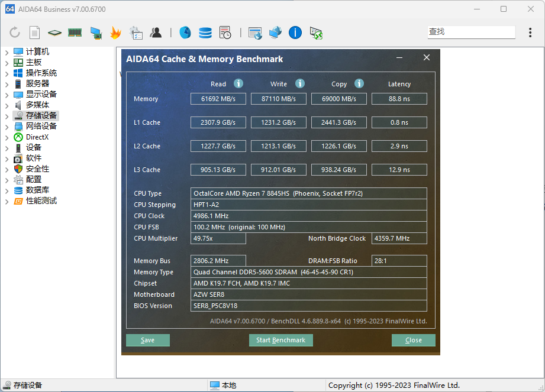Click the L1 Cache Read value 2307.9 GB/s
Image resolution: width=545 pixels, height=392 pixels.
click(218, 122)
